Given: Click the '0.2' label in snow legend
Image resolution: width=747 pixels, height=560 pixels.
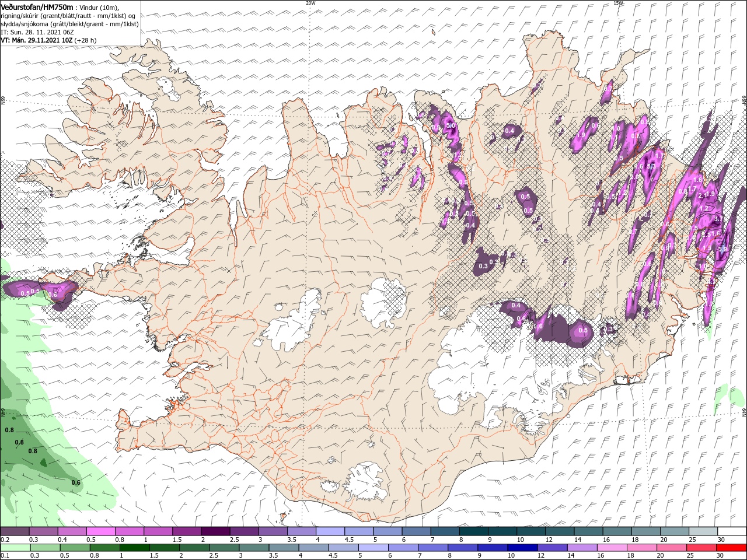Looking at the screenshot, I should tap(5, 540).
